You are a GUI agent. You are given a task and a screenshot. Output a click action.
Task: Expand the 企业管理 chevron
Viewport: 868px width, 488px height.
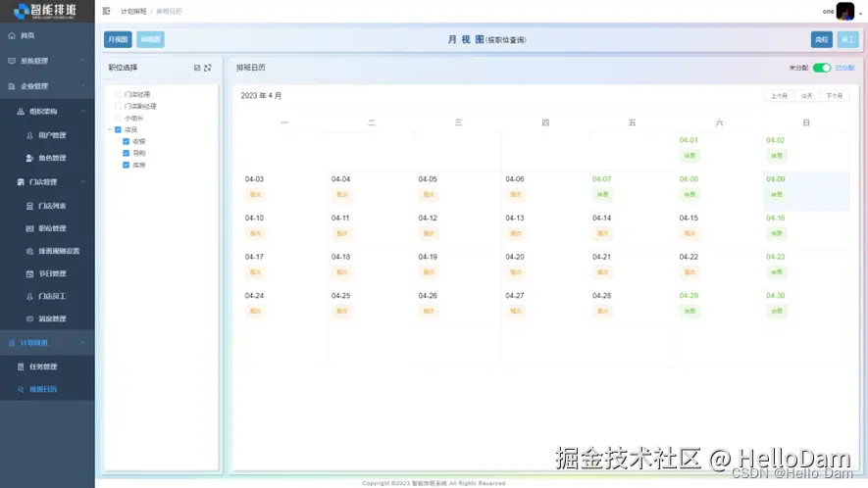tap(83, 86)
